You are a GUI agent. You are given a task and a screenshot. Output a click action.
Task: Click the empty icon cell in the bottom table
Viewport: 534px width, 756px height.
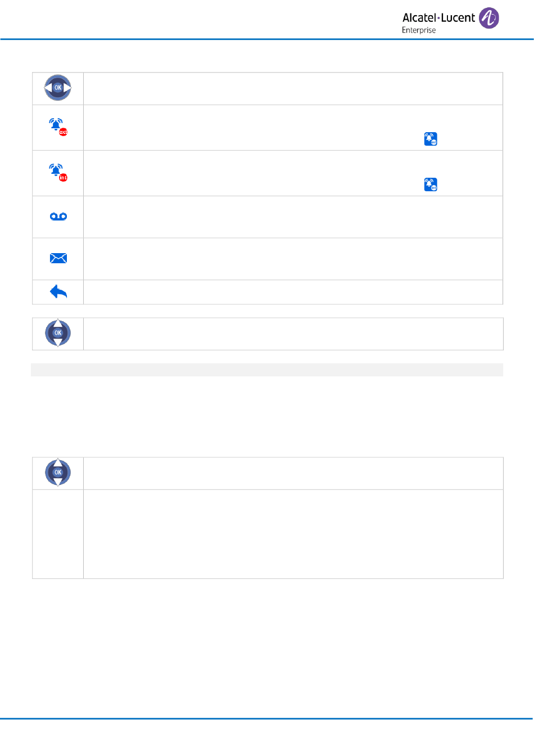[58, 534]
